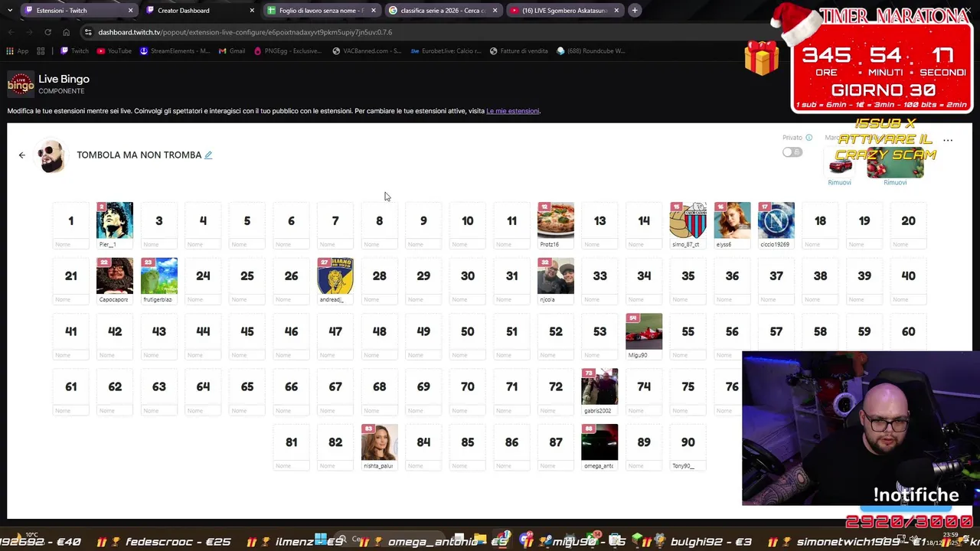The height and width of the screenshot is (551, 980).
Task: Close the Creator Dashboard tab
Action: click(252, 10)
